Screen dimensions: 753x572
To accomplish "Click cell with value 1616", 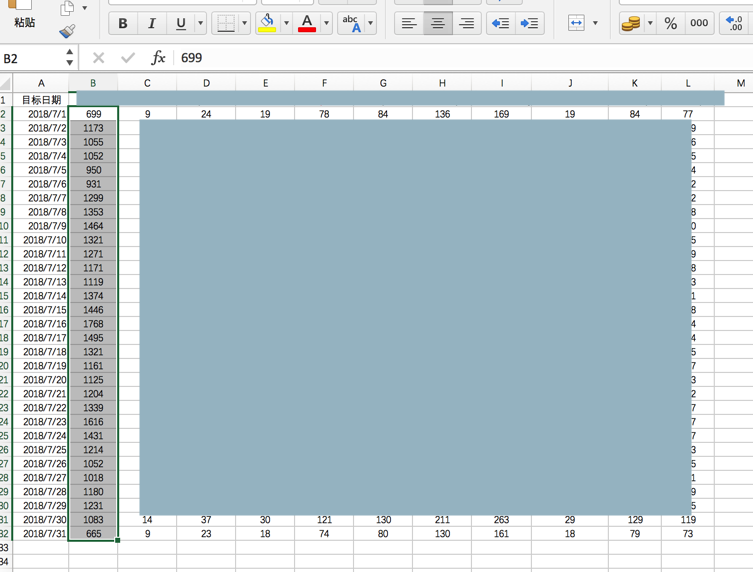I will click(93, 422).
